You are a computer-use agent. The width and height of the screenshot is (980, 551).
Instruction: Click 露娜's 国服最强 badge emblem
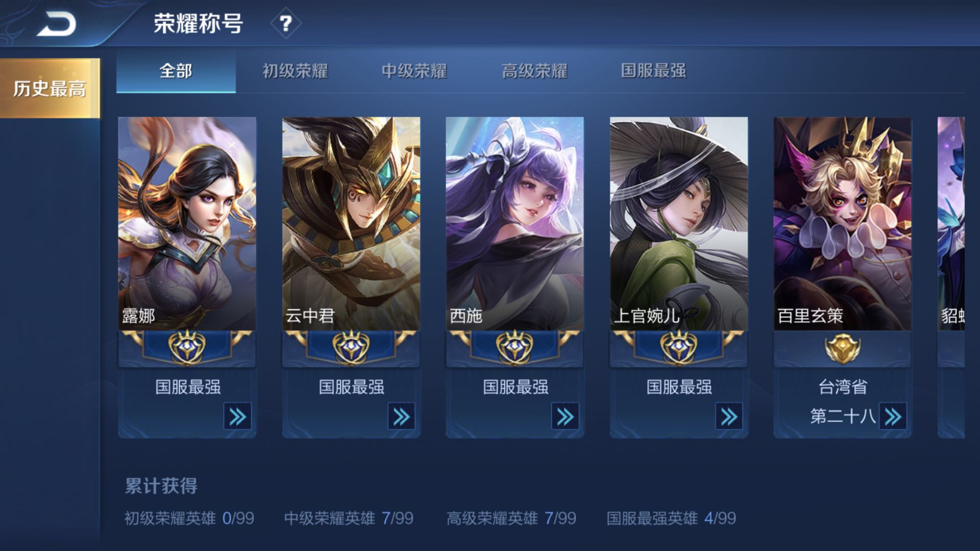coord(187,347)
